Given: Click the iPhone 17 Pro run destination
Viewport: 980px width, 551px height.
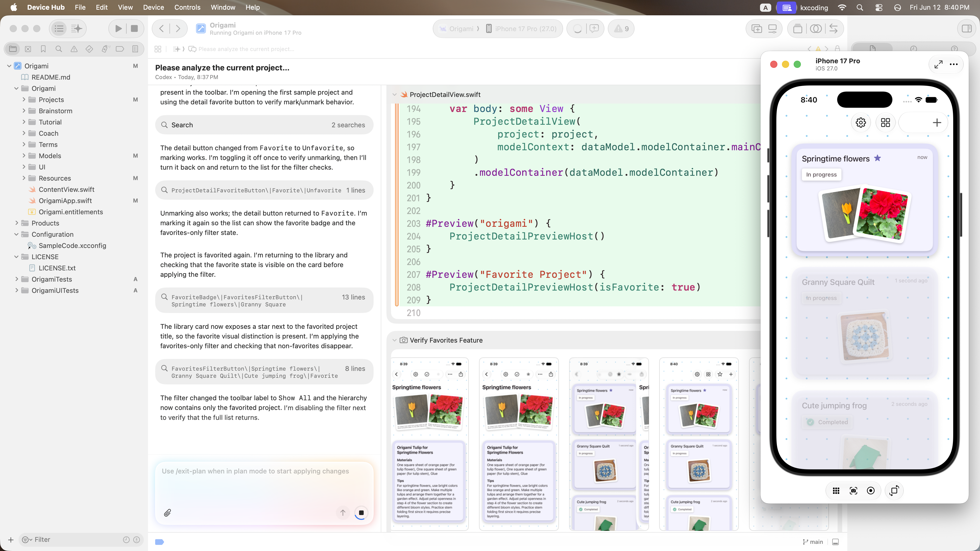Looking at the screenshot, I should (x=521, y=29).
